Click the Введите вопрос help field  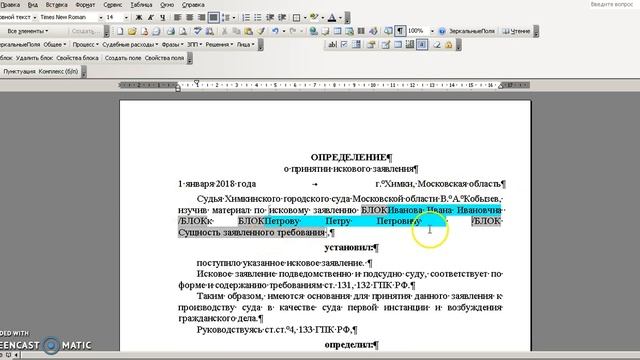pyautogui.click(x=613, y=4)
